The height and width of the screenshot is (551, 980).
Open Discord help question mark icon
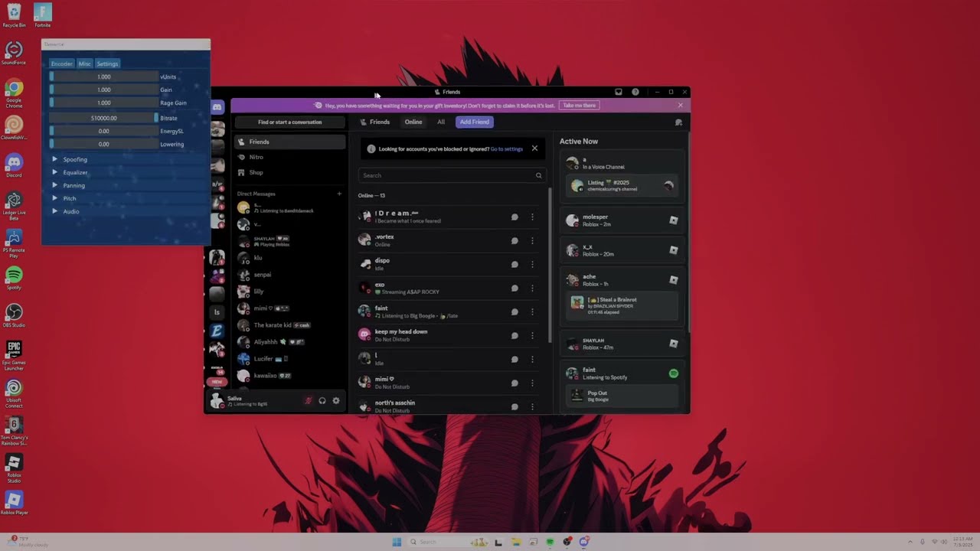[x=635, y=92]
